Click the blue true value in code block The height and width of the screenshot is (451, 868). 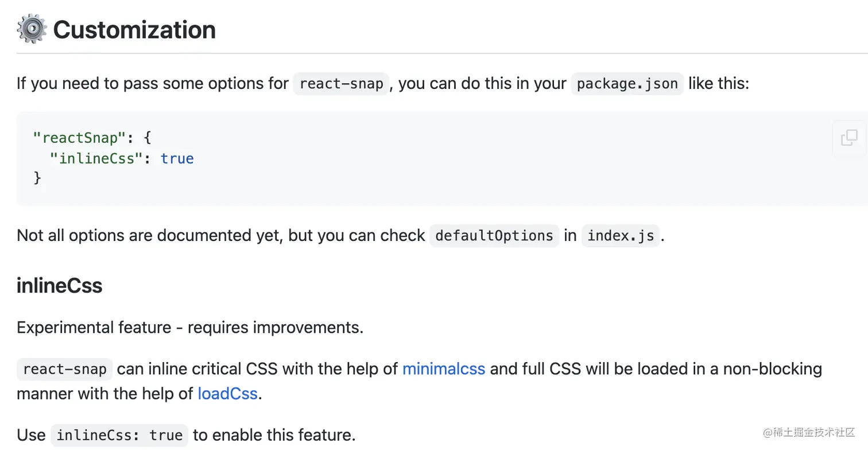(x=177, y=158)
